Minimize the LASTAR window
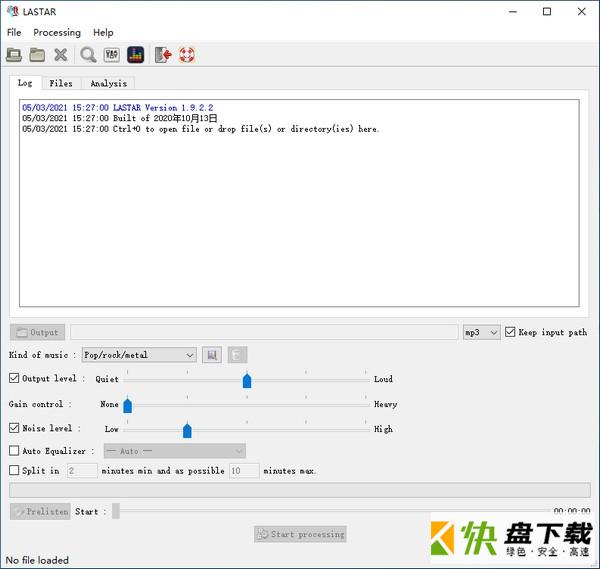 (x=513, y=11)
